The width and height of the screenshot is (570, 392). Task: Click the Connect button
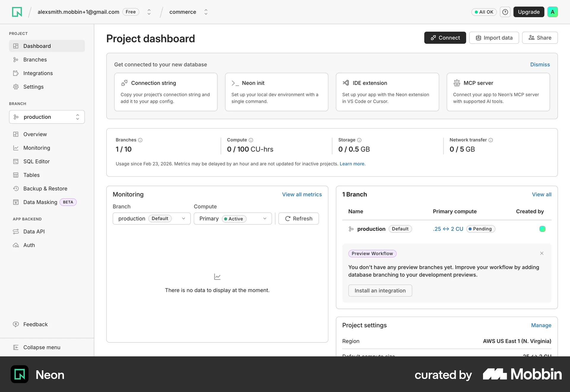(x=445, y=38)
